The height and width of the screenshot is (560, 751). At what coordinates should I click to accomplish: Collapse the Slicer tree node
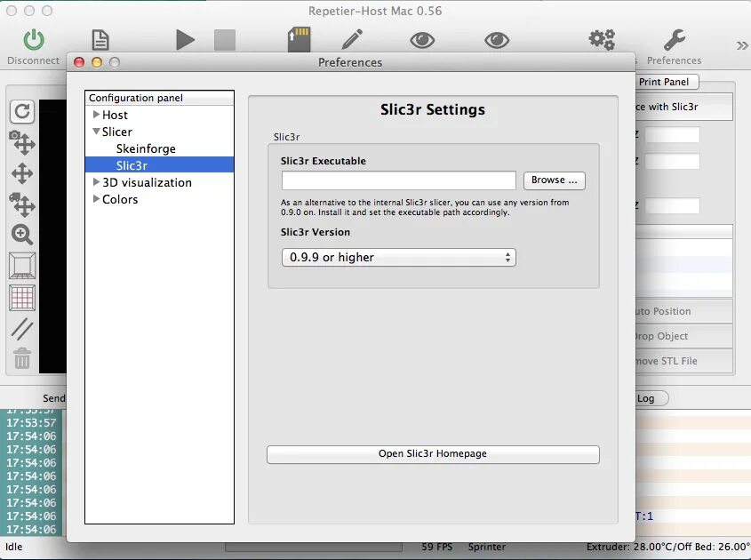coord(96,132)
